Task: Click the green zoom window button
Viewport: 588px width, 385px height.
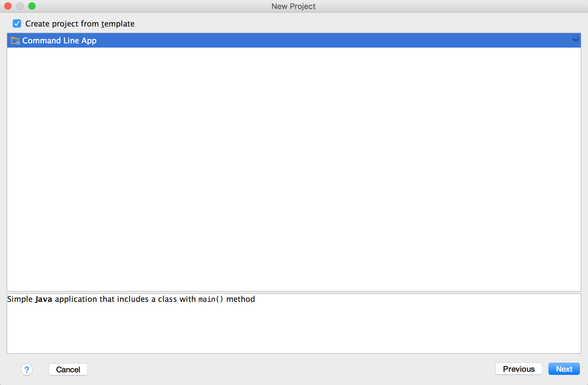Action: point(32,6)
